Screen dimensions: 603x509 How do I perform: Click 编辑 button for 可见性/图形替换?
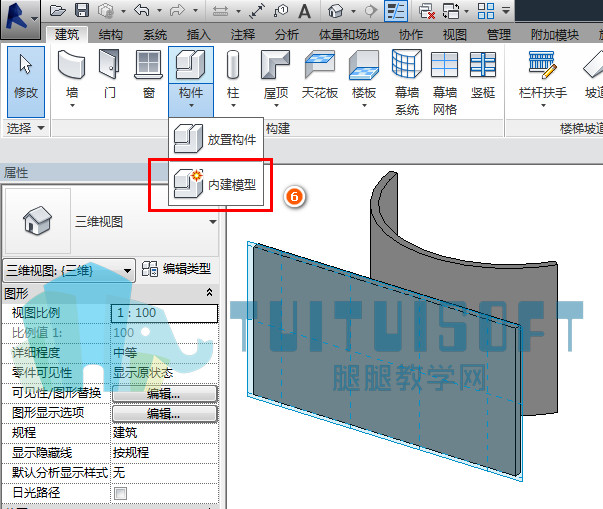click(x=165, y=394)
